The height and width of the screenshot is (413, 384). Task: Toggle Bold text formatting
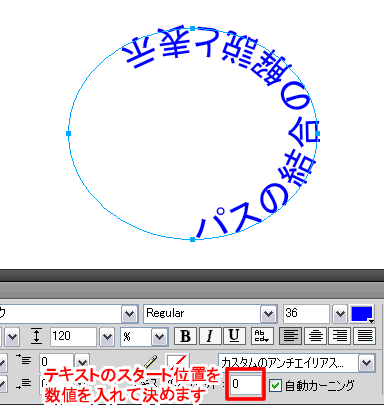186,336
